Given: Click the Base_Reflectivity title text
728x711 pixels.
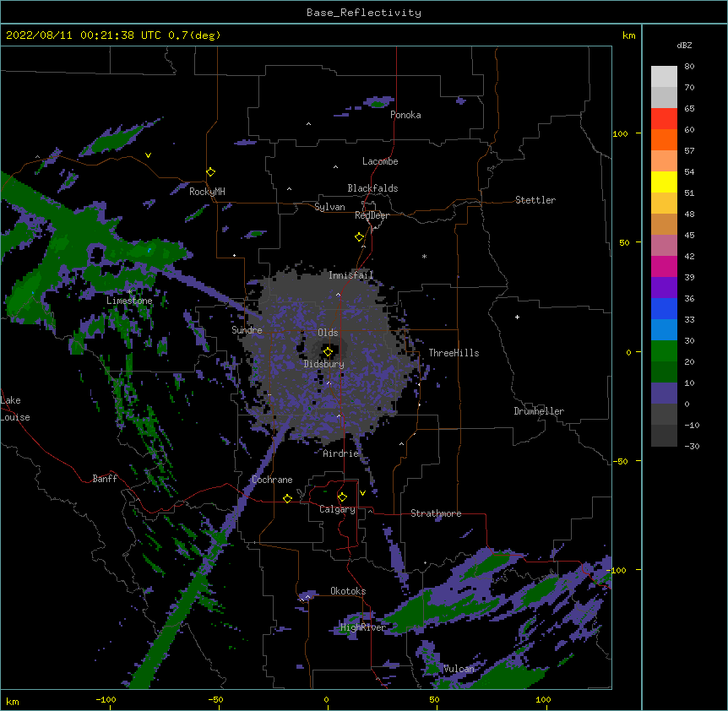Looking at the screenshot, I should click(x=364, y=13).
